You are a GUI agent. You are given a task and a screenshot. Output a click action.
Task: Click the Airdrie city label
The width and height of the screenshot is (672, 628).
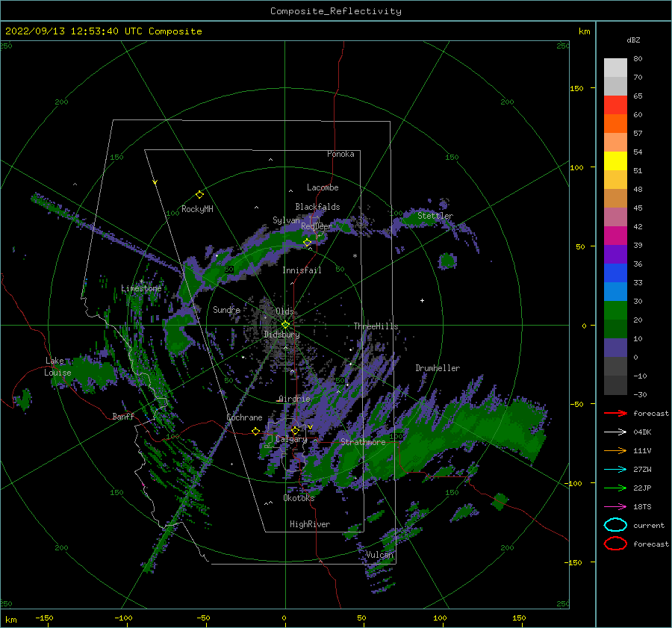pos(294,399)
